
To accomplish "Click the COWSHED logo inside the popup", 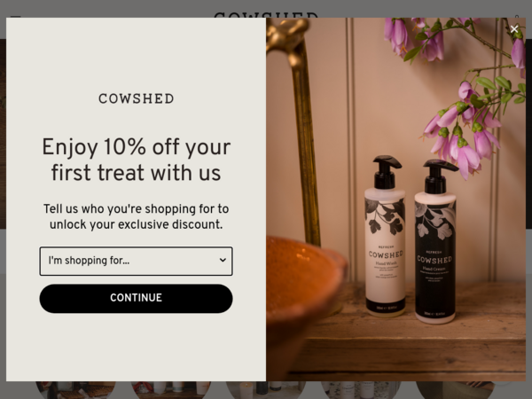I will pyautogui.click(x=136, y=98).
